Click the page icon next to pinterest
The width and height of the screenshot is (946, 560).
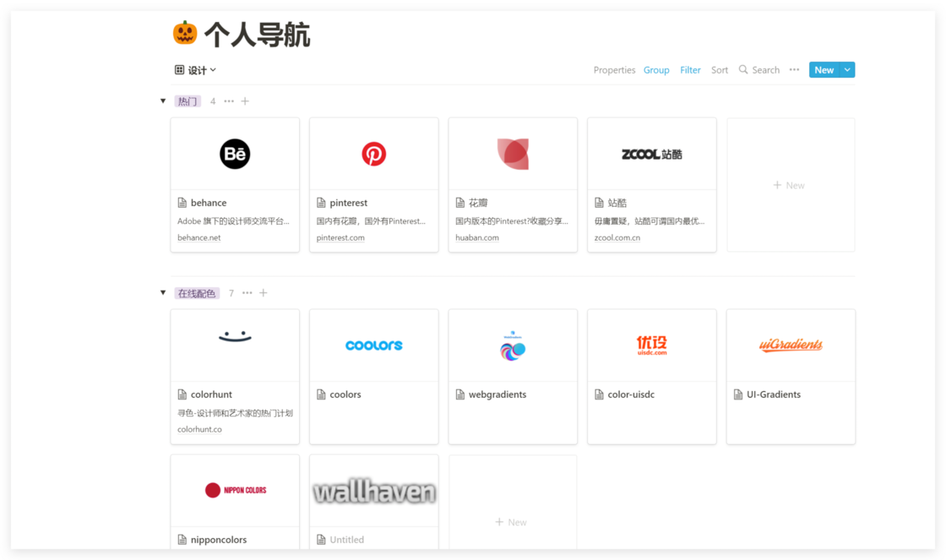[321, 203]
